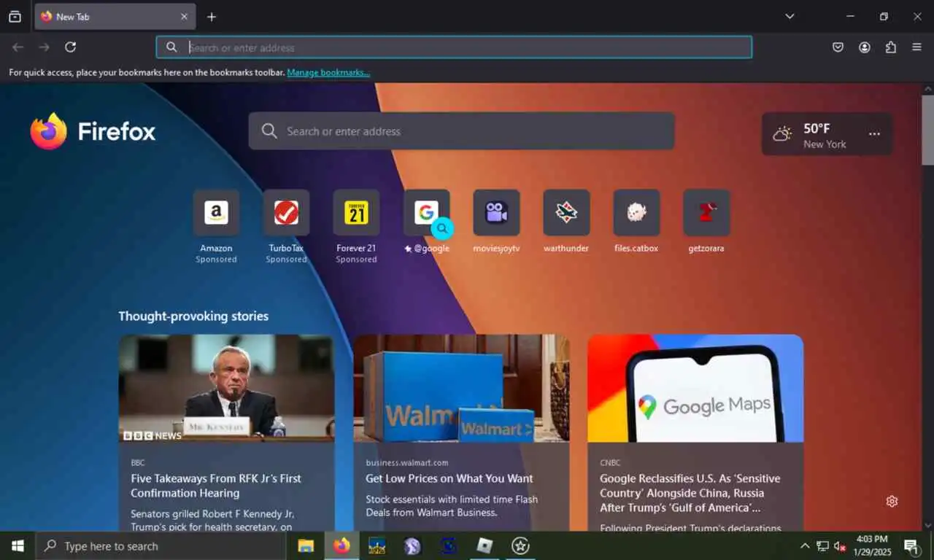
Task: Click the Type here to search box
Action: (x=161, y=545)
